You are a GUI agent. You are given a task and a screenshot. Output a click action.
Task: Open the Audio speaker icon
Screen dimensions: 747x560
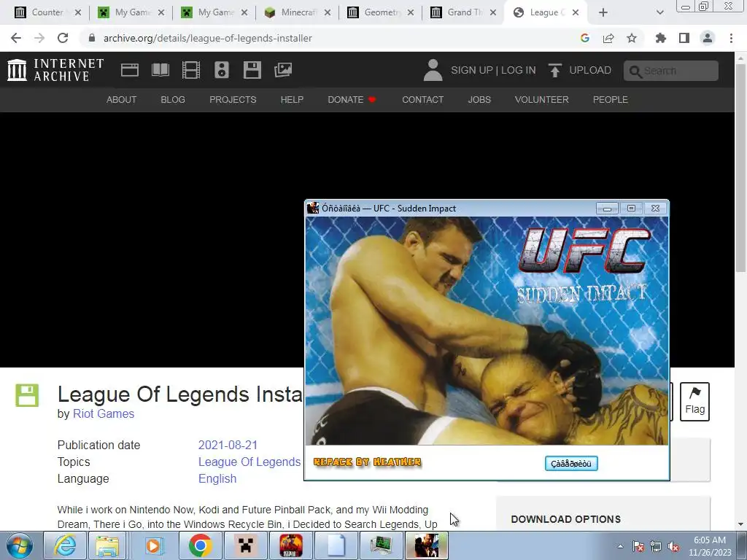point(222,70)
